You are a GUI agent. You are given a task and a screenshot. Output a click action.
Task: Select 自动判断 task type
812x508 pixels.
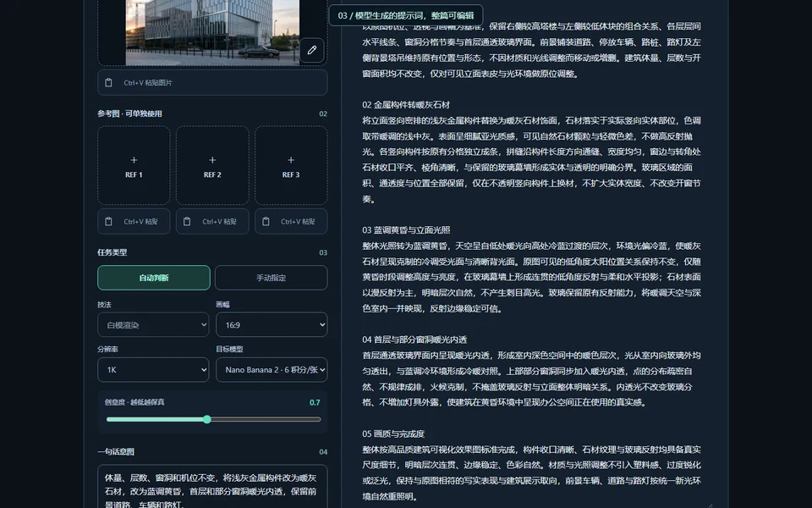154,278
